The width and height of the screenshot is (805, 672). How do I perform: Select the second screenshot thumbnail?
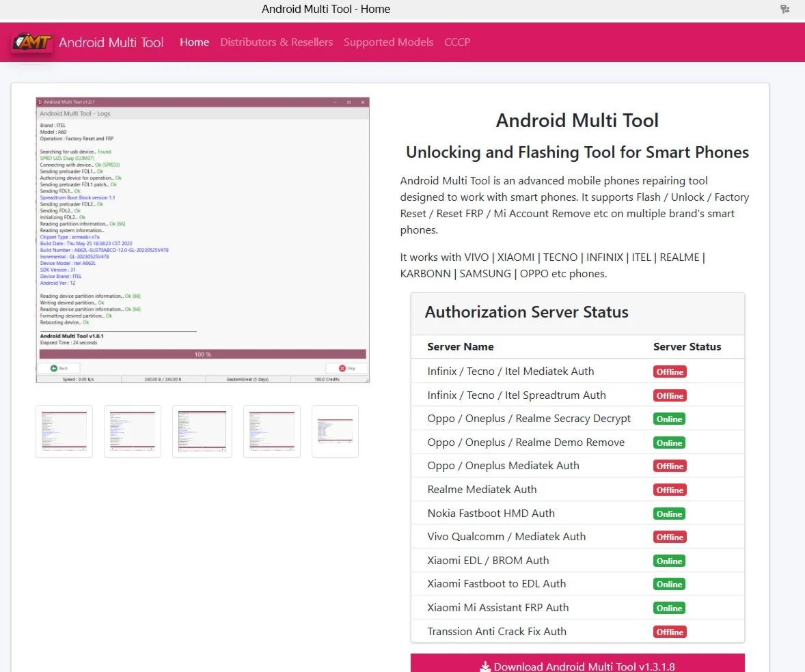pos(133,431)
